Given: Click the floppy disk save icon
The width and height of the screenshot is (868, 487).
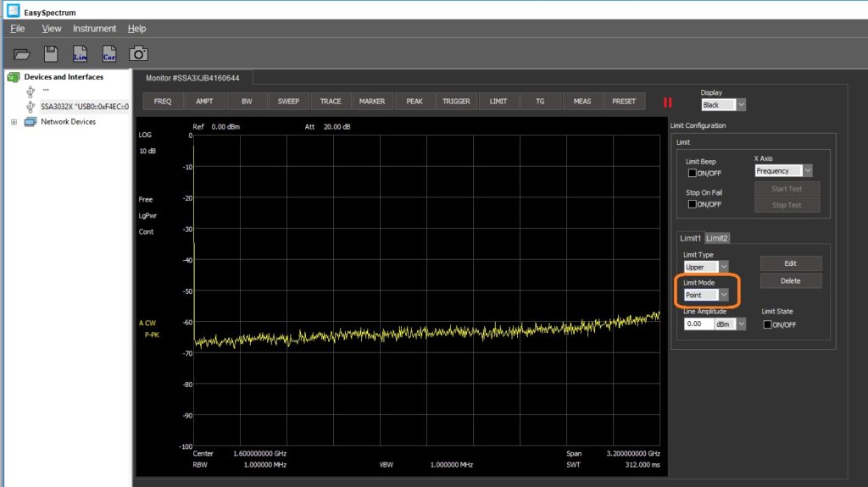Looking at the screenshot, I should click(x=51, y=54).
